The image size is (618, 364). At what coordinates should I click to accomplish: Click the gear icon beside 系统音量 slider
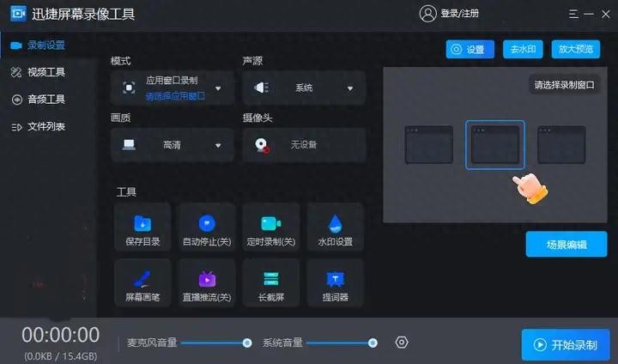pyautogui.click(x=402, y=343)
